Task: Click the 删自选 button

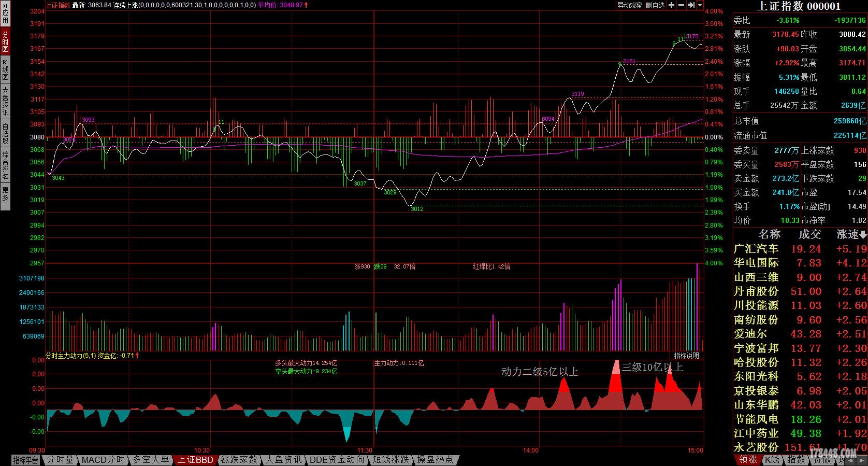Action: click(x=655, y=5)
